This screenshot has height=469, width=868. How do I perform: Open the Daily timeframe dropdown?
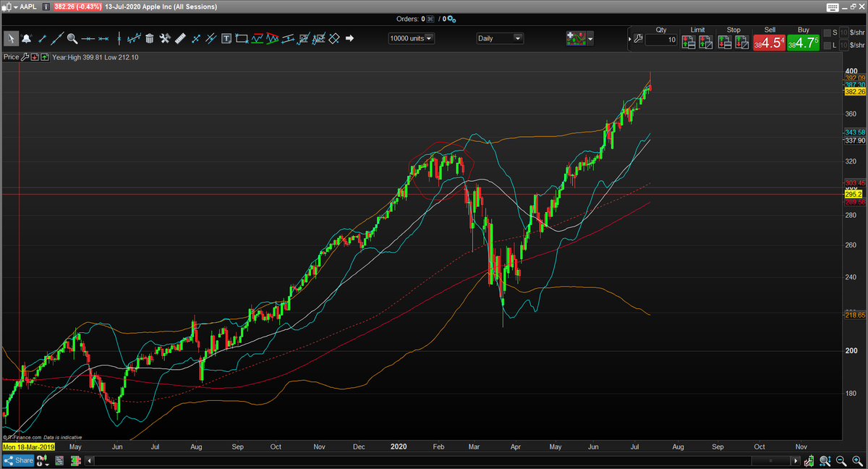[x=499, y=38]
